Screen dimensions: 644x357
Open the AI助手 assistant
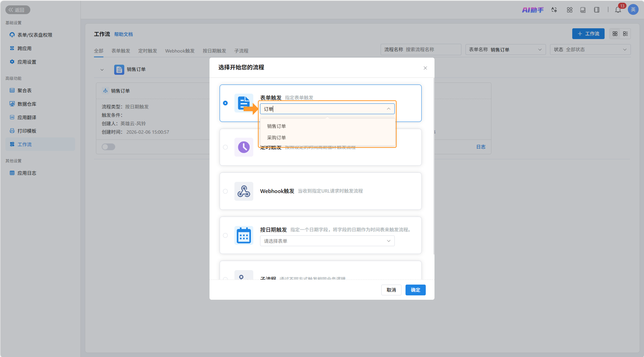pyautogui.click(x=532, y=10)
